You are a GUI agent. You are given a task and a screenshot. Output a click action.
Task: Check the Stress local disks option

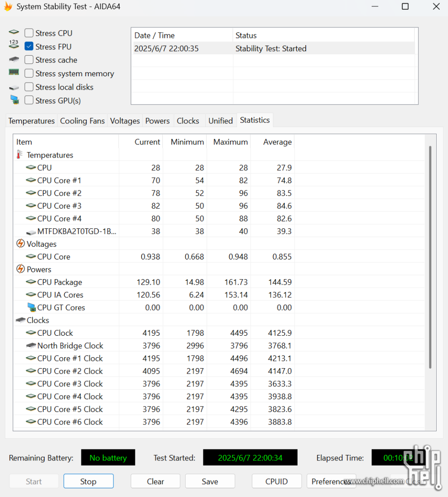(x=29, y=87)
